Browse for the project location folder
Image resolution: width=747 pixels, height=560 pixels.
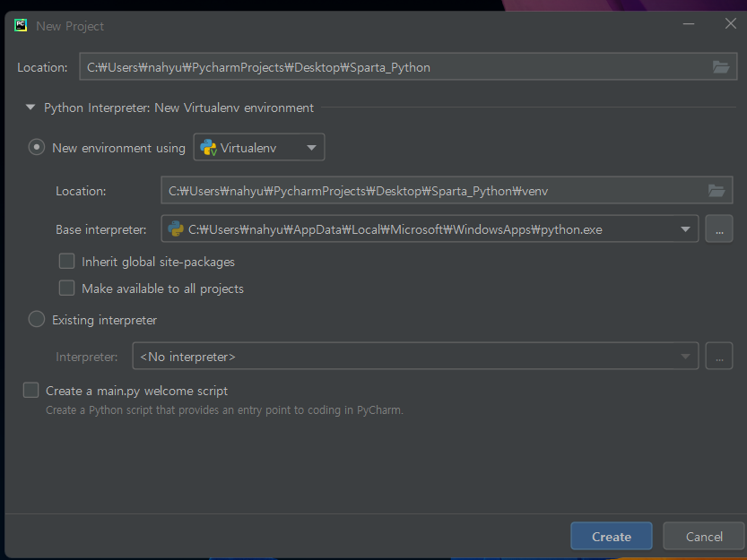pyautogui.click(x=720, y=67)
